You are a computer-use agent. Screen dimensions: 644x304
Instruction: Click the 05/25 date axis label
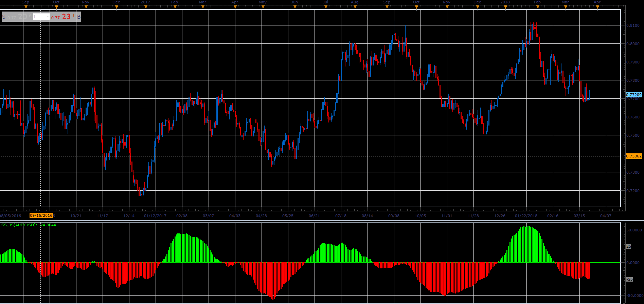tap(288, 216)
